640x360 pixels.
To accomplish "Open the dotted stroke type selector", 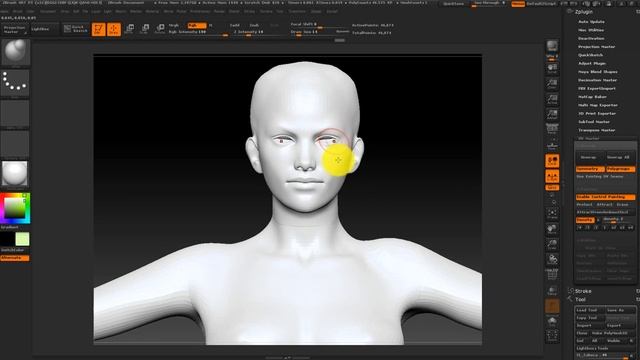I will 16,83.
